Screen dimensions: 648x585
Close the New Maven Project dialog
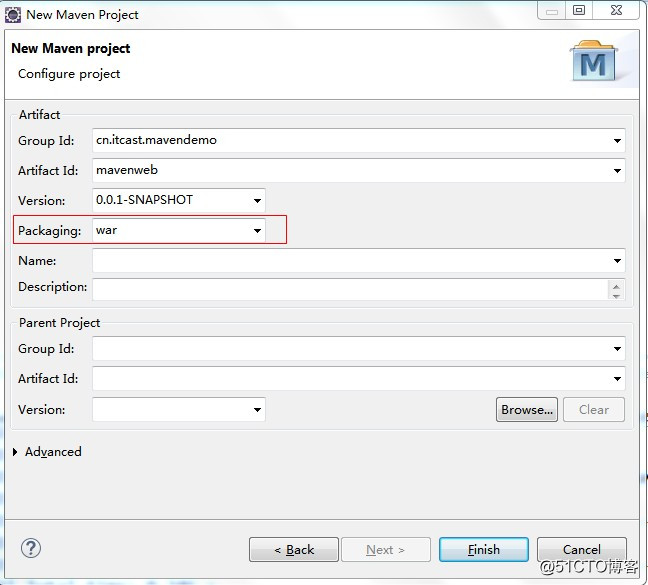(x=616, y=10)
